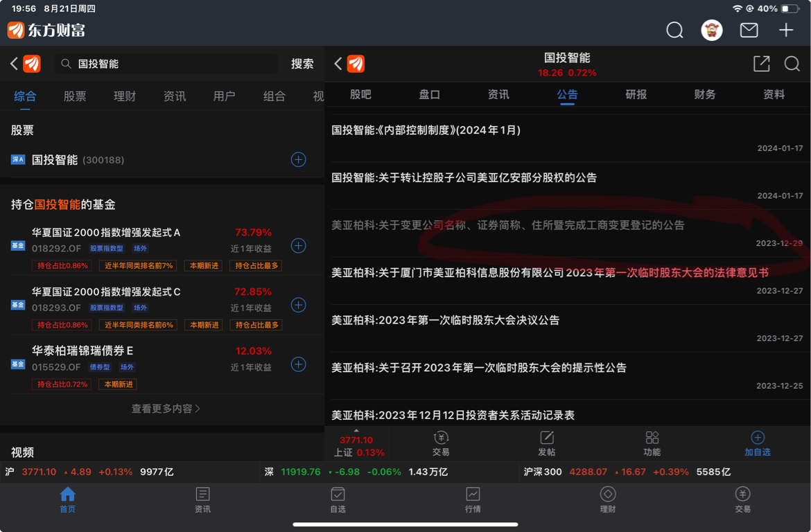
Task: Open 交易 in bottom navigation bar
Action: click(x=743, y=500)
